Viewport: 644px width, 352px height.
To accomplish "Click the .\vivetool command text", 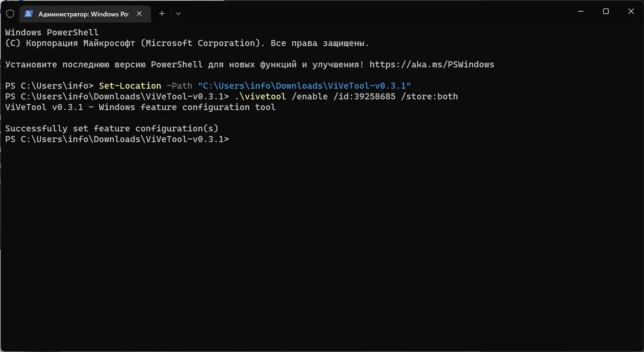I will (260, 97).
